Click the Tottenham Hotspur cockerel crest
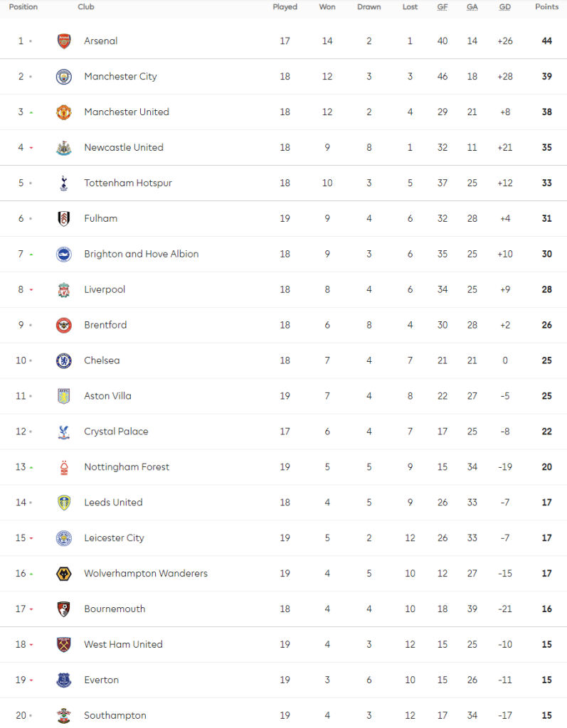Viewport: 567px width, 728px height. (64, 183)
